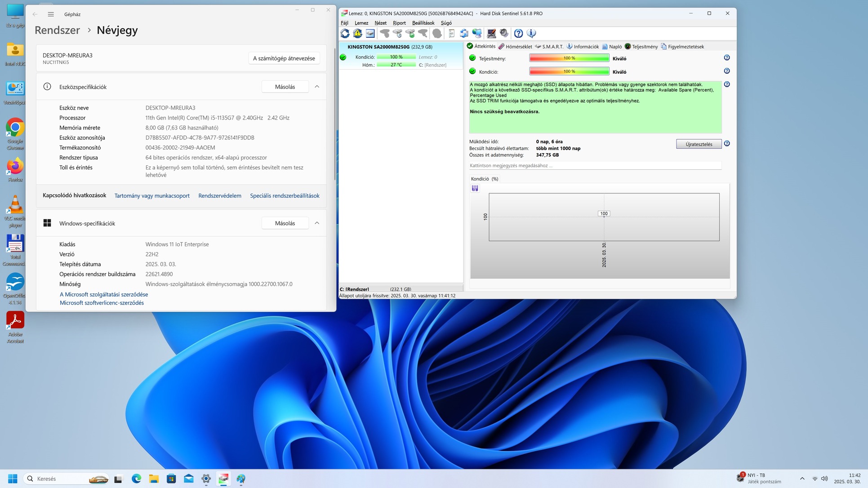This screenshot has height=488, width=868.
Task: Open the help question mark toolbar icon
Action: (x=518, y=33)
